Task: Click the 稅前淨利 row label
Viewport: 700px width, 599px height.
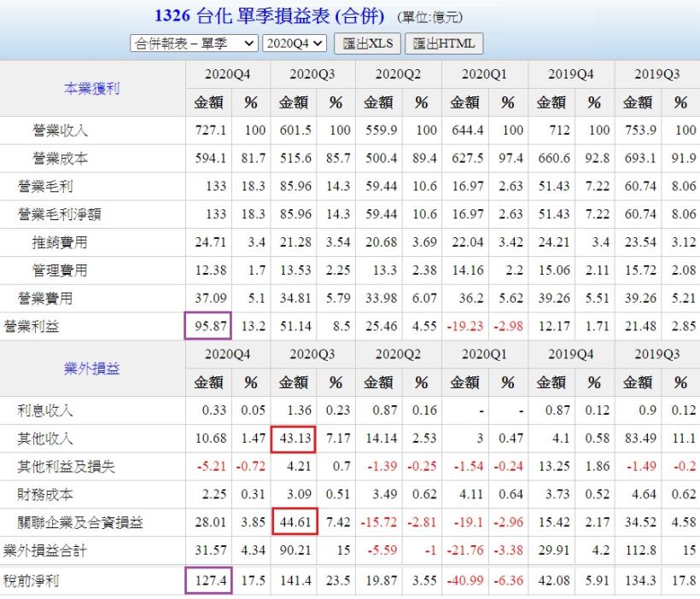Action: [32, 581]
